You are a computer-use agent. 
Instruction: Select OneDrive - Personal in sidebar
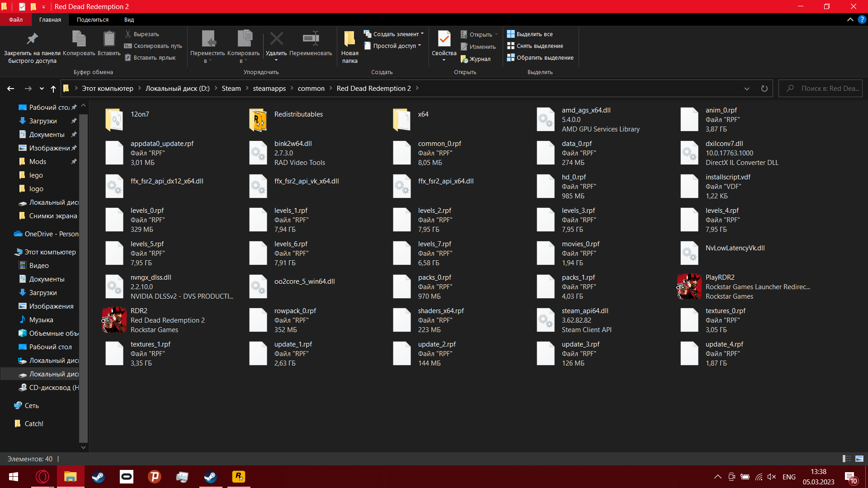pos(47,234)
